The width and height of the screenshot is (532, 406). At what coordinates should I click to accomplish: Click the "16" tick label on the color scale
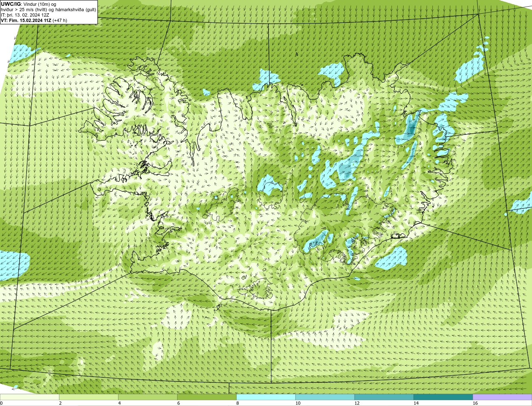tap(475, 403)
